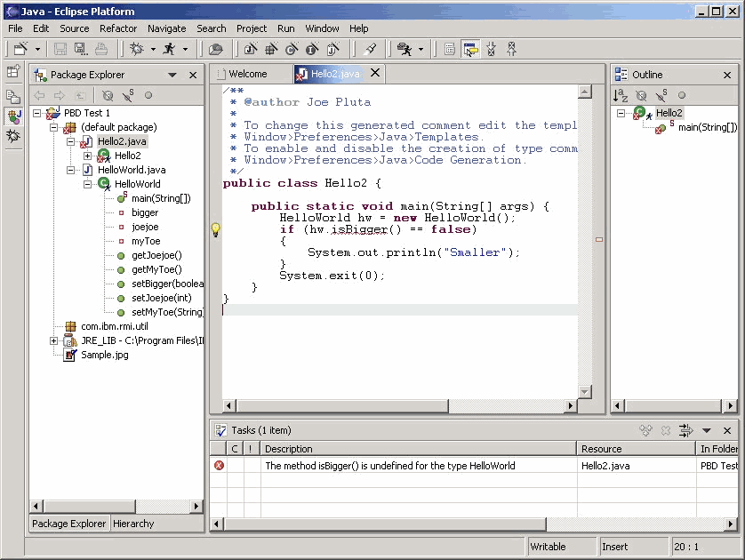The image size is (745, 560).
Task: Toggle Hide Non-Public Members in Package Explorer
Action: coord(148,95)
